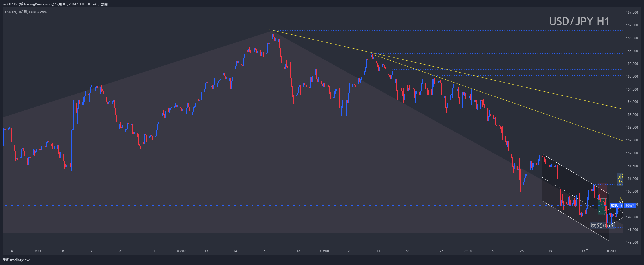The image size is (644, 265).
Task: Click the 28 date label on time axis
Action: tap(522, 251)
